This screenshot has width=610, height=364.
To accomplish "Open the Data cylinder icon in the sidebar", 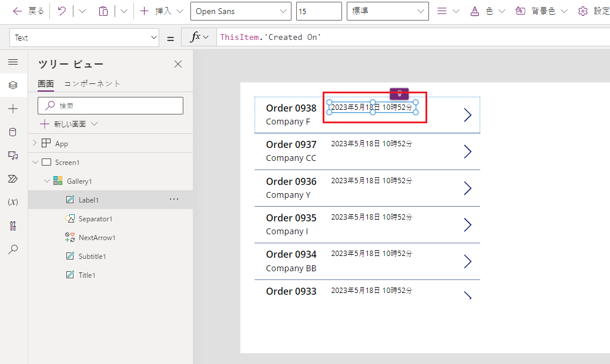I will tap(13, 132).
